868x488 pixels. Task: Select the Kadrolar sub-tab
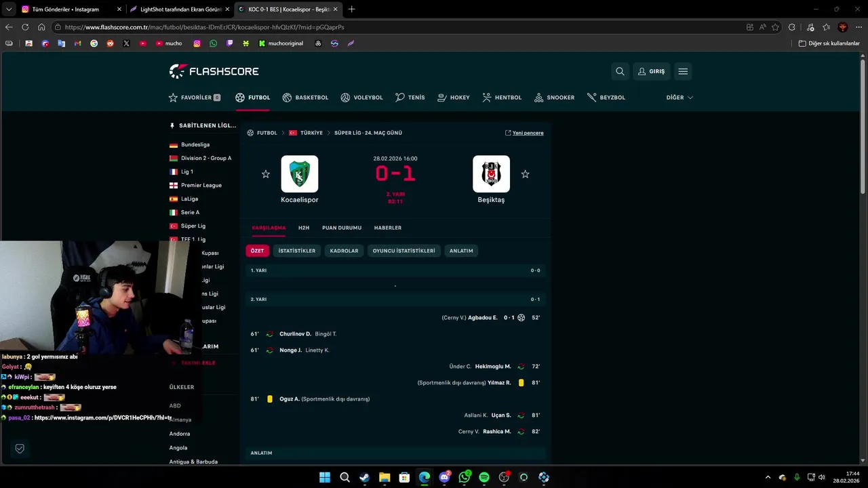point(344,251)
